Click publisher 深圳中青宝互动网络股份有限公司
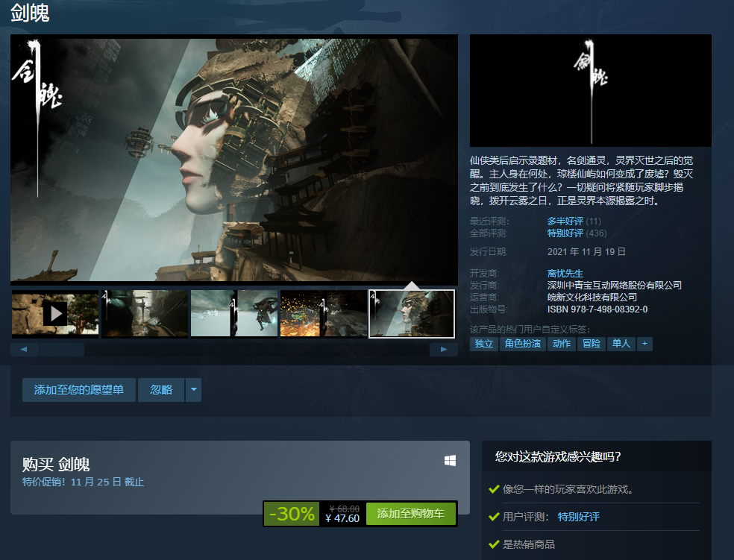 click(614, 285)
